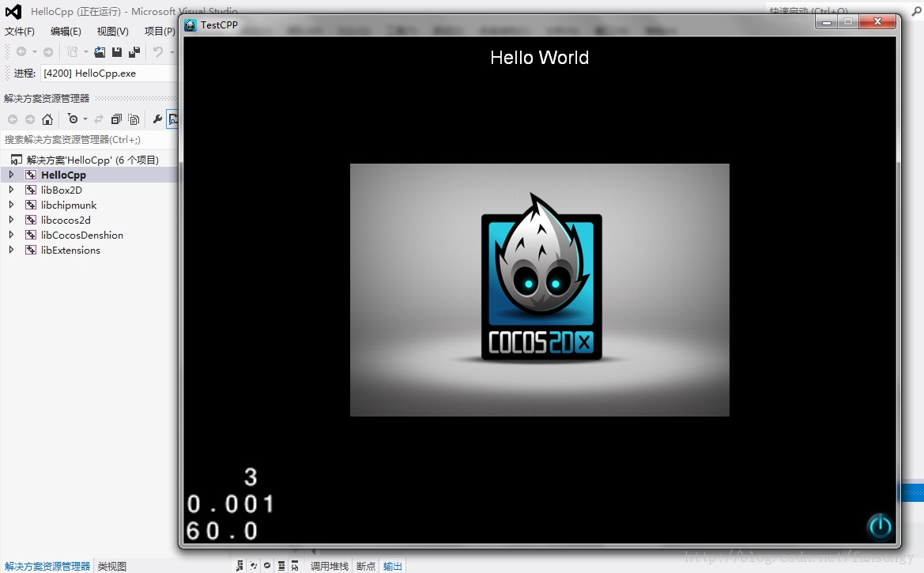Select the HelloCpp project name
The width and height of the screenshot is (924, 573).
[x=64, y=175]
